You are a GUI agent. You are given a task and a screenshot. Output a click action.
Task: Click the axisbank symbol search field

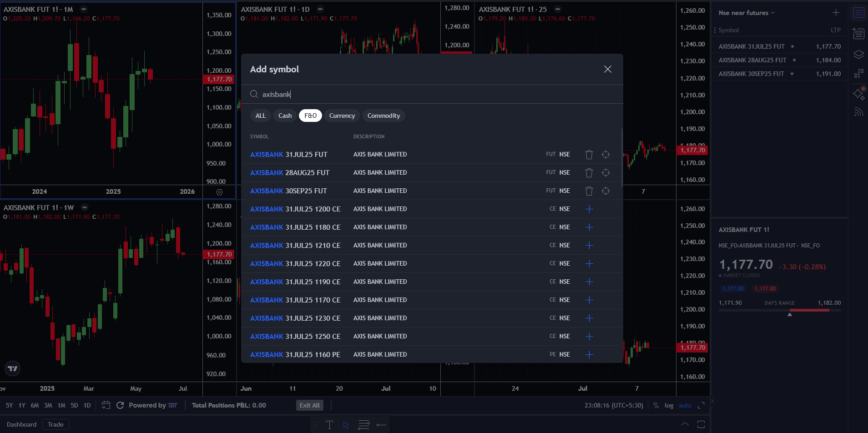(x=432, y=94)
